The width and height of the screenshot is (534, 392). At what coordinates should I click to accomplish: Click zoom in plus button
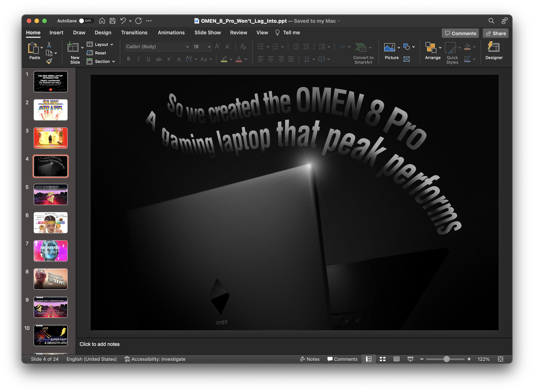[x=469, y=359]
